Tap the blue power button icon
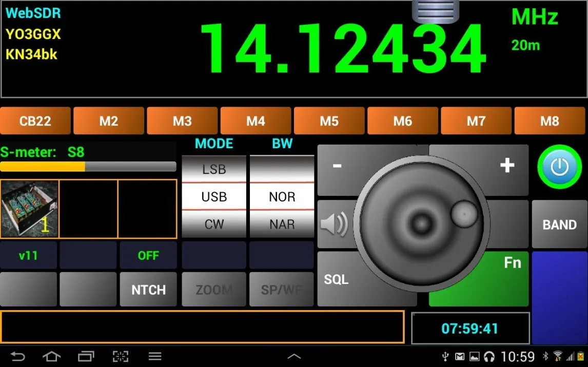588x367 pixels. click(x=559, y=167)
